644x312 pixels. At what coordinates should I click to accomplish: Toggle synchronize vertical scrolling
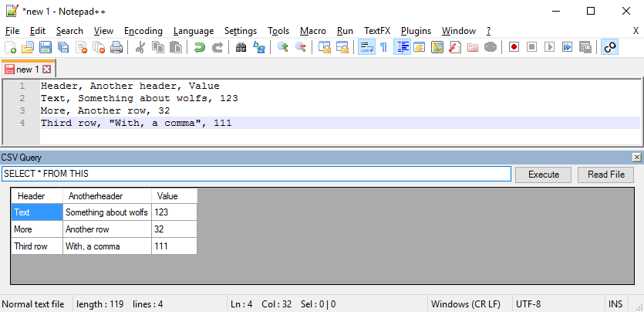[x=324, y=47]
